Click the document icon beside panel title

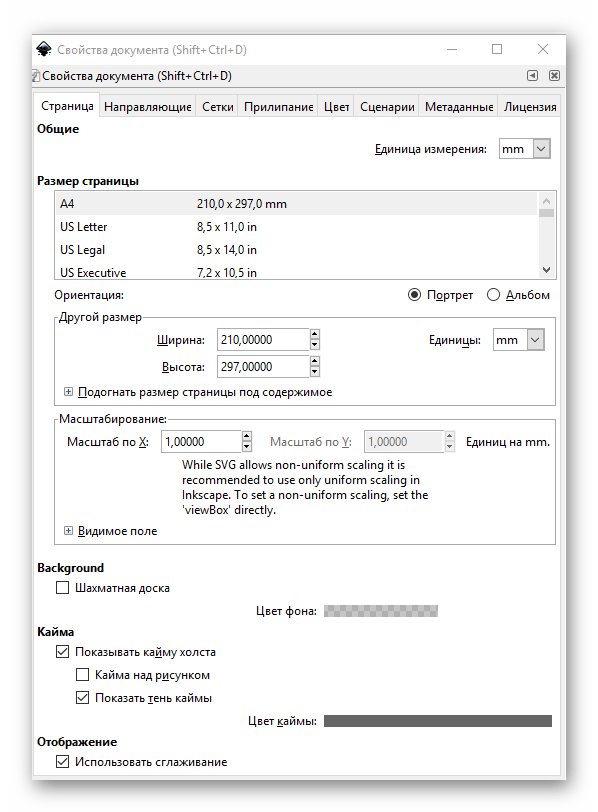pos(36,77)
